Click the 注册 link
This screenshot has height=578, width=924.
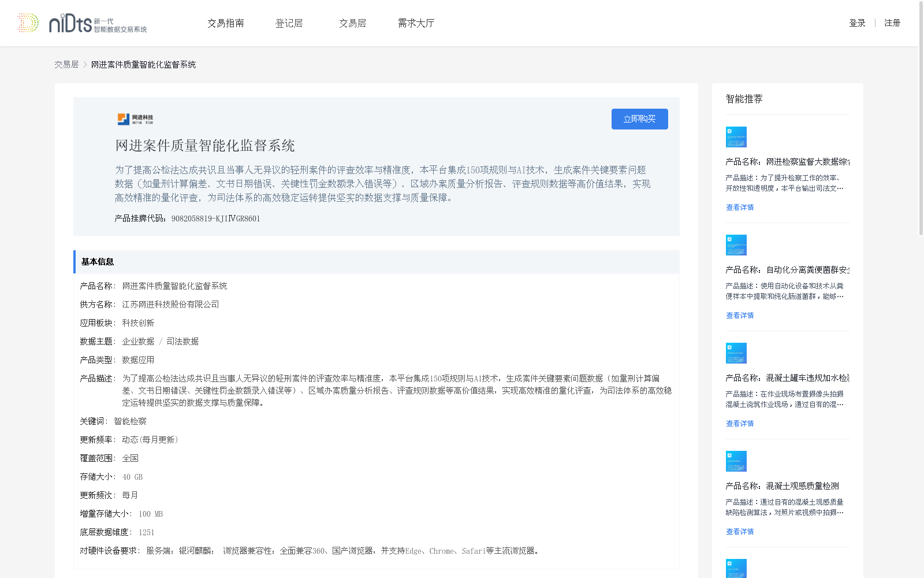pyautogui.click(x=892, y=23)
